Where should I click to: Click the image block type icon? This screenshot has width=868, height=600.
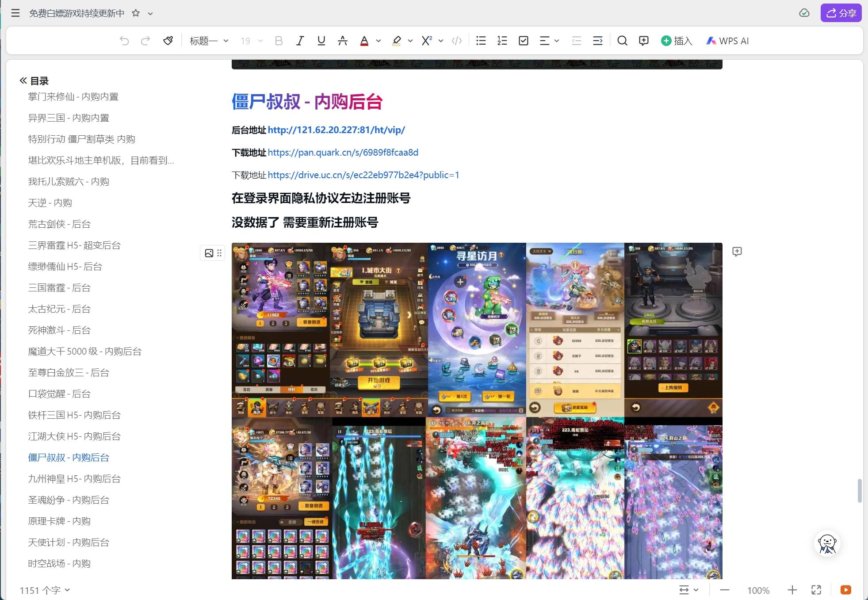click(x=209, y=253)
